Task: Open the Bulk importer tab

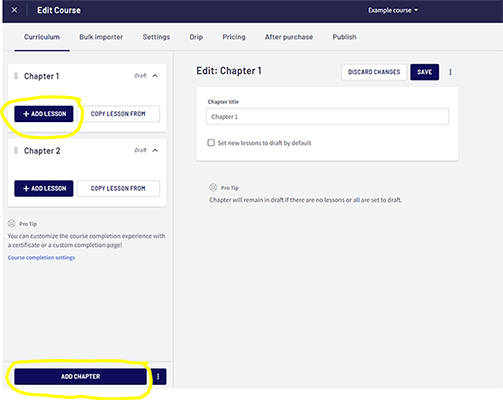Action: pos(101,37)
